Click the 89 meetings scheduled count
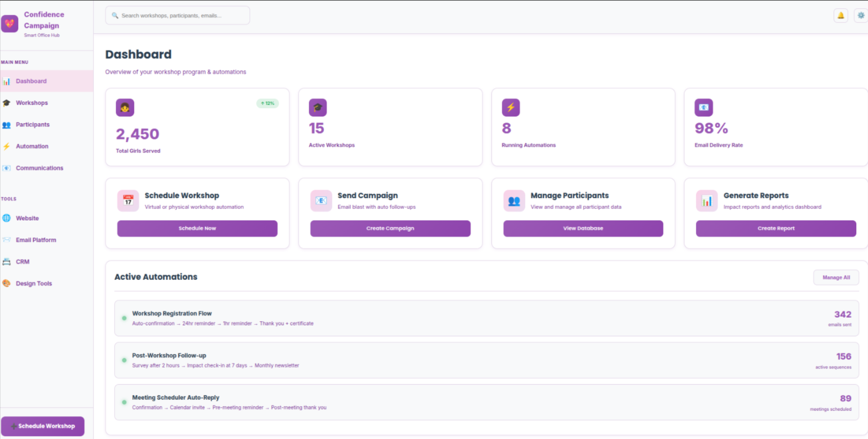Viewport: 868px width, 439px height. (846, 398)
